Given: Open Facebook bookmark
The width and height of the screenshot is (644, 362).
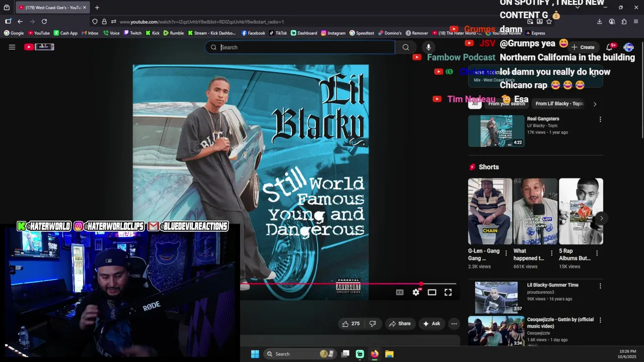Looking at the screenshot, I should coord(253,33).
